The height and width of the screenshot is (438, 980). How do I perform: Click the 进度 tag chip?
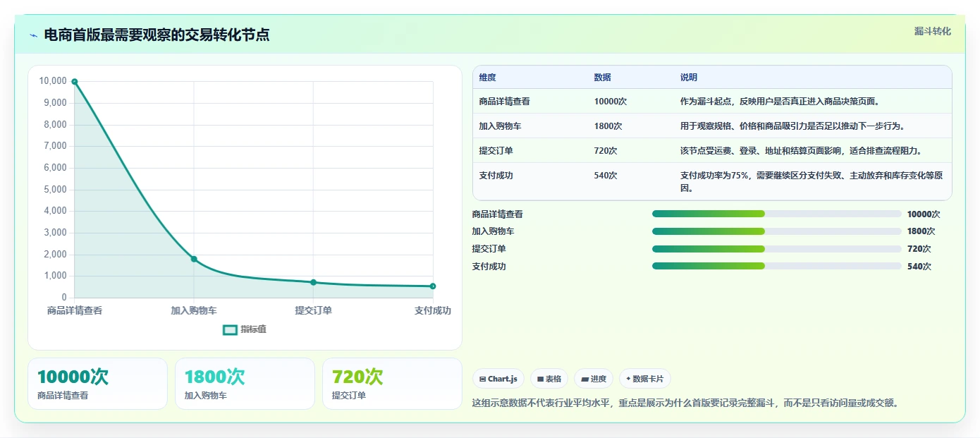point(594,379)
